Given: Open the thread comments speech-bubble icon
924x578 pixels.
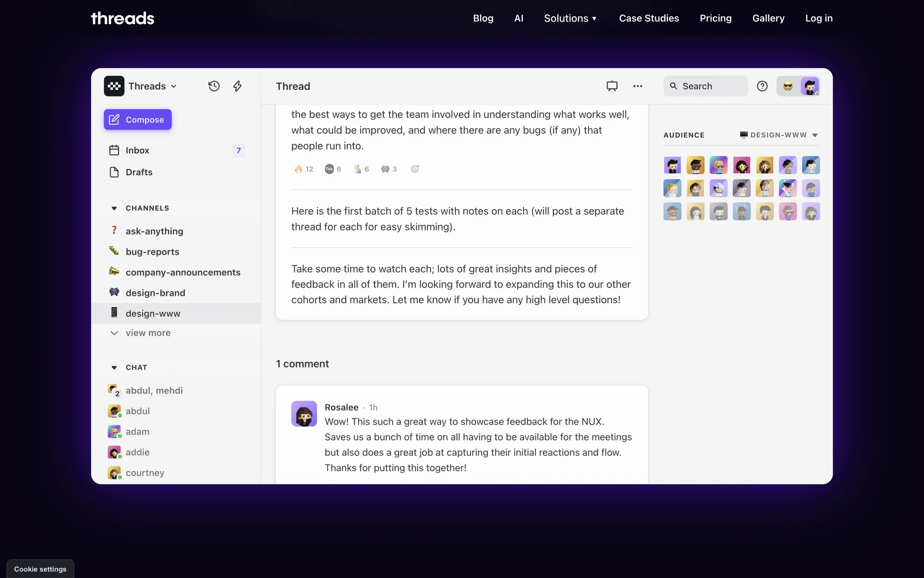Looking at the screenshot, I should [612, 86].
